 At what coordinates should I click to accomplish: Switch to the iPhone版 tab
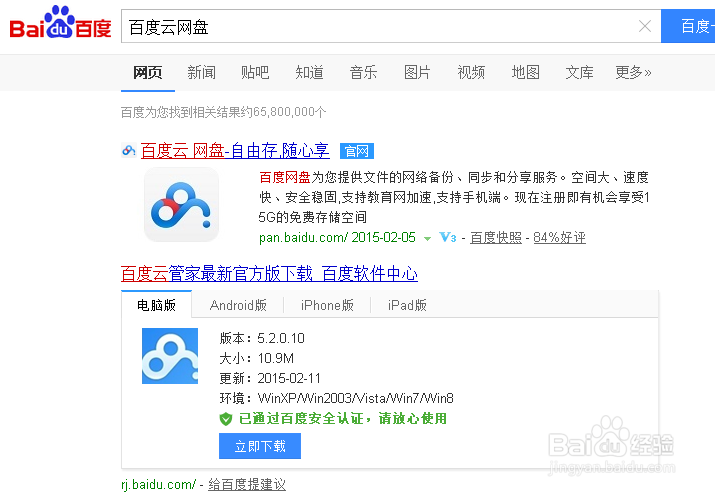click(x=327, y=305)
